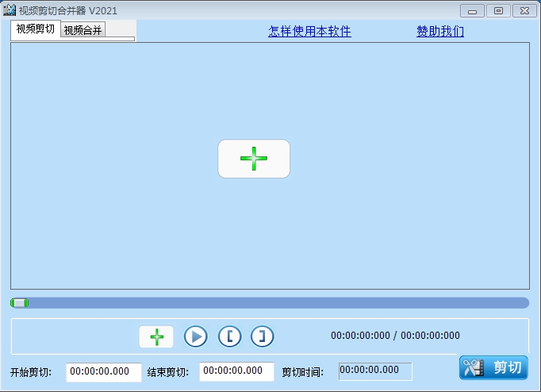The height and width of the screenshot is (392, 541).
Task: Click the playback time counter display
Action: 395,336
